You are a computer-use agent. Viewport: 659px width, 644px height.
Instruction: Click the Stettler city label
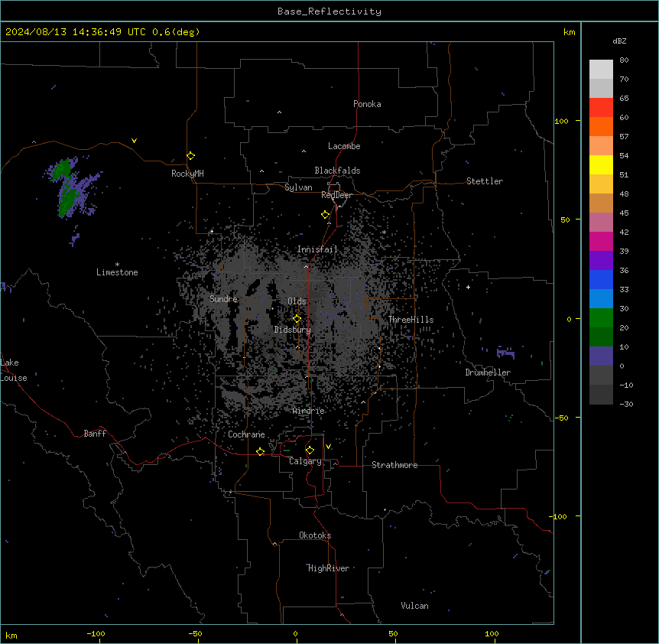point(485,181)
